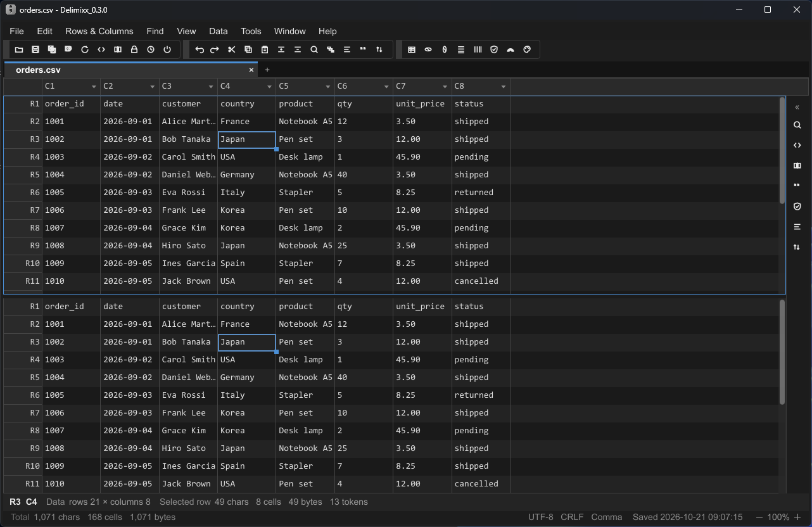The width and height of the screenshot is (812, 527).
Task: Click the insert row above toolbar icon
Action: [x=281, y=49]
